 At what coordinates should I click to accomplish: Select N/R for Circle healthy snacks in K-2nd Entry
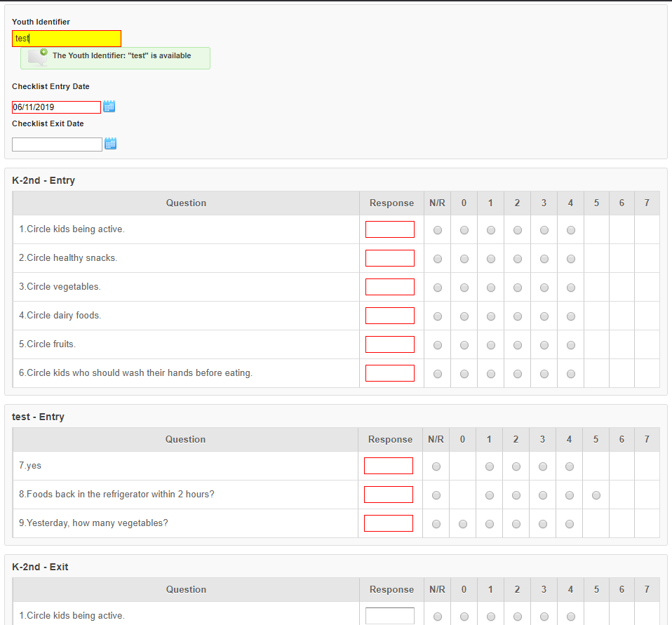[438, 259]
